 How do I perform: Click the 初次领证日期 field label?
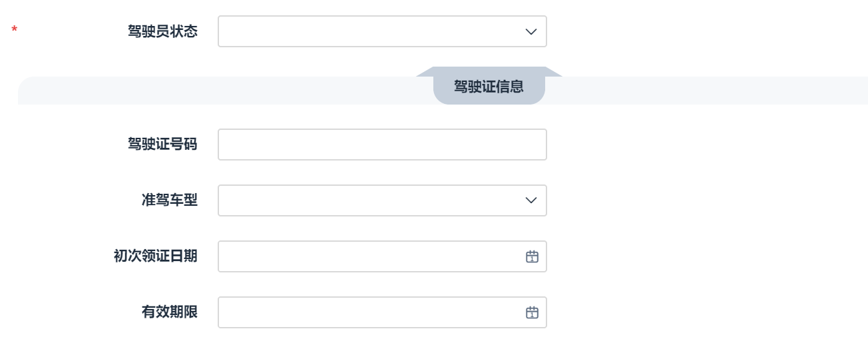pos(156,256)
